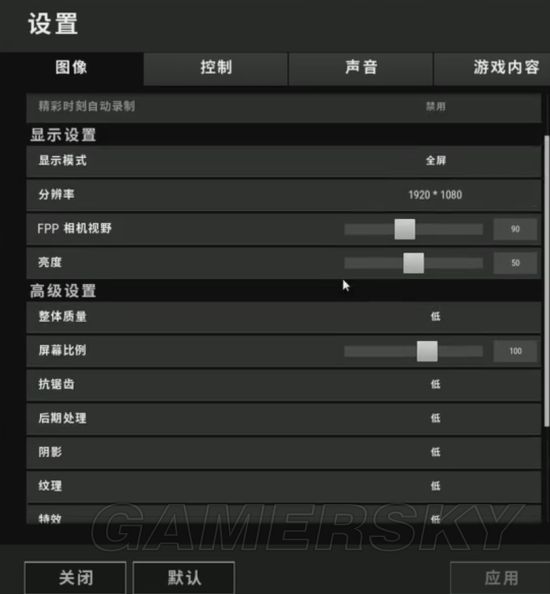Viewport: 550px width, 594px height.
Task: Click the 屏幕比例 slider handle
Action: point(427,351)
